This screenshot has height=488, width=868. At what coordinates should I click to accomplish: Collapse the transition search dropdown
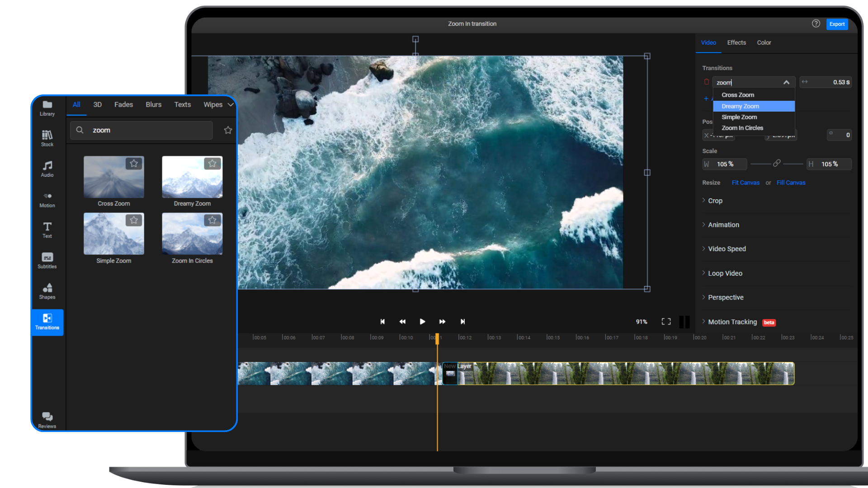[x=787, y=82]
